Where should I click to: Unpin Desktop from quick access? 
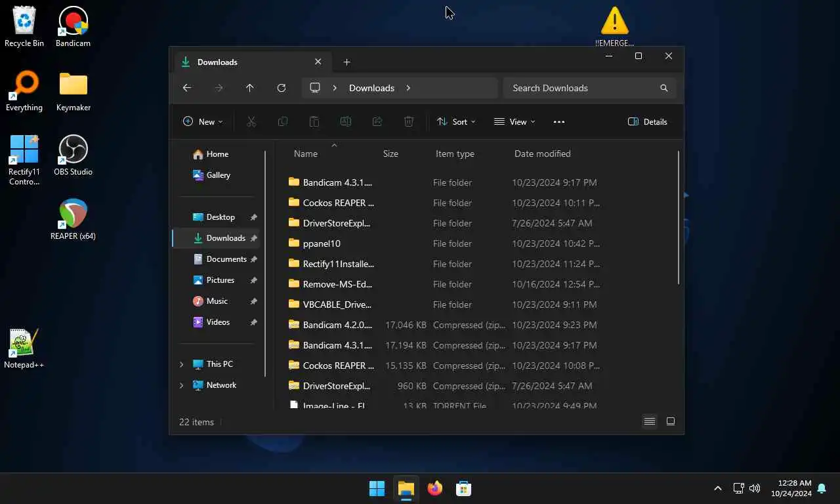pos(254,217)
